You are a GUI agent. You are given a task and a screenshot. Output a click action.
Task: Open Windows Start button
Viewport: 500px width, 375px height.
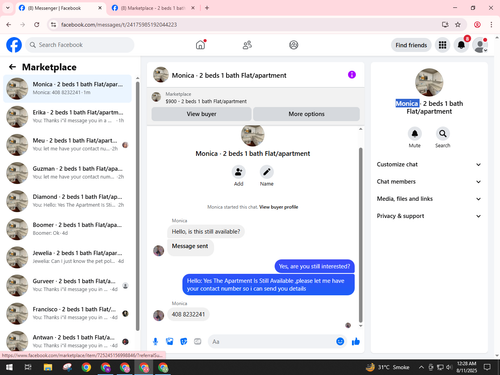(x=9, y=367)
